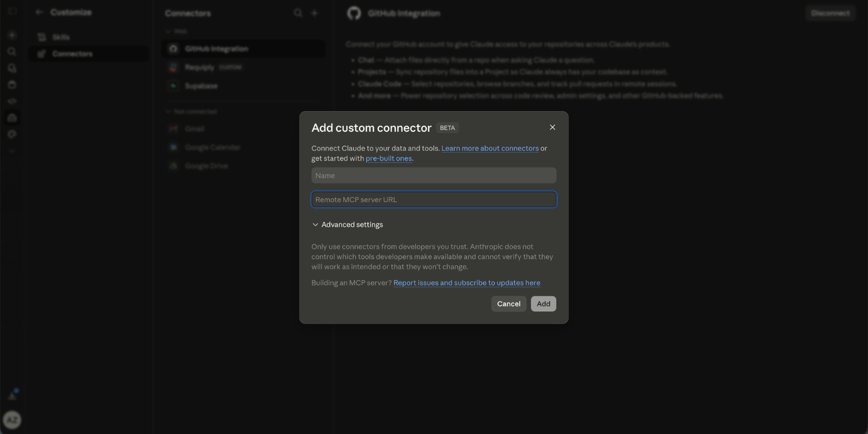Open Customize toolbox icon in rail
868x434 pixels.
click(x=12, y=118)
